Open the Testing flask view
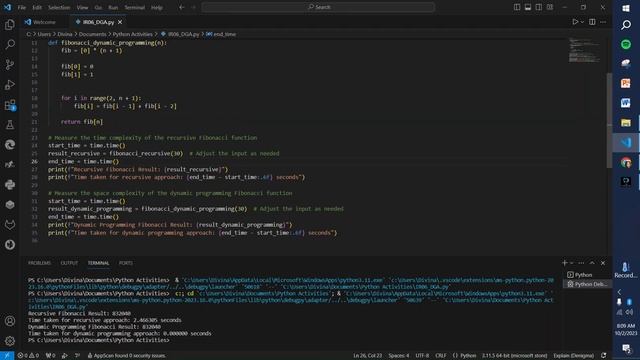The height and width of the screenshot is (360, 640). pyautogui.click(x=10, y=125)
